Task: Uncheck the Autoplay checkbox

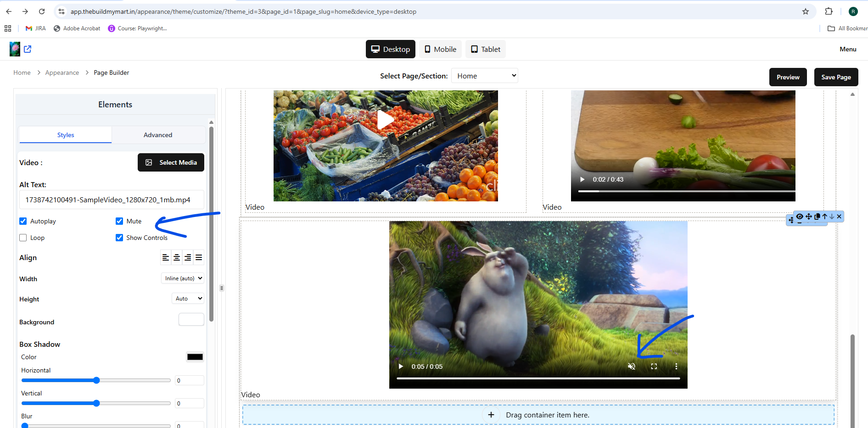Action: tap(23, 221)
